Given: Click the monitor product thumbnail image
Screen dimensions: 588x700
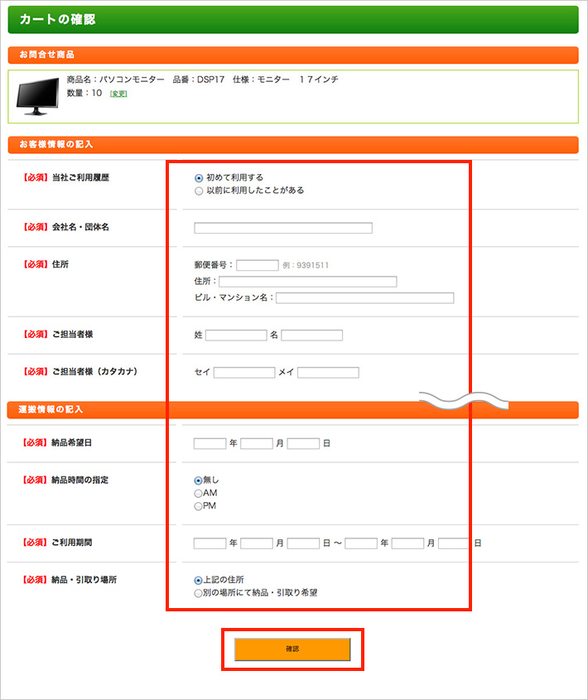Looking at the screenshot, I should tap(38, 96).
